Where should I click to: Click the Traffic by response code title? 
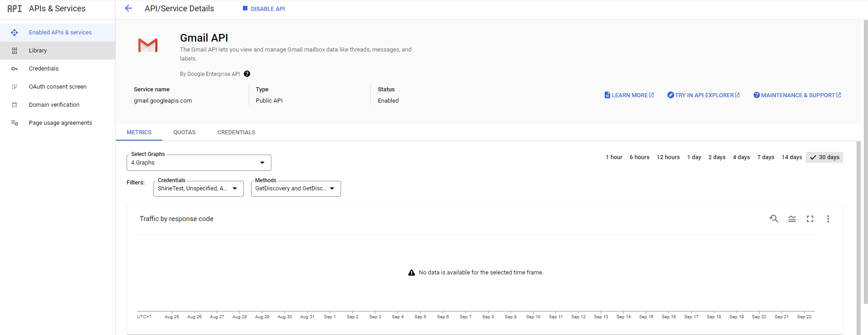coord(176,219)
